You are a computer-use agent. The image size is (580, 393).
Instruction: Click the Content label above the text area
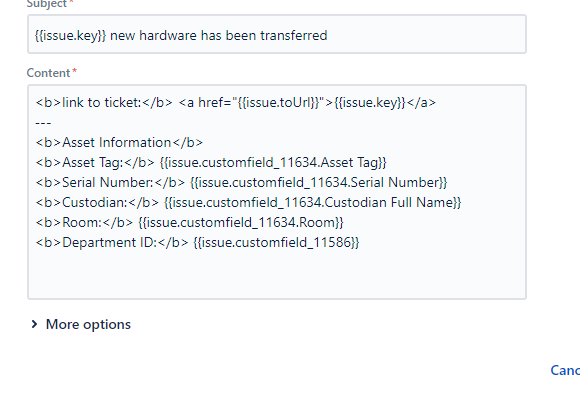pos(48,73)
